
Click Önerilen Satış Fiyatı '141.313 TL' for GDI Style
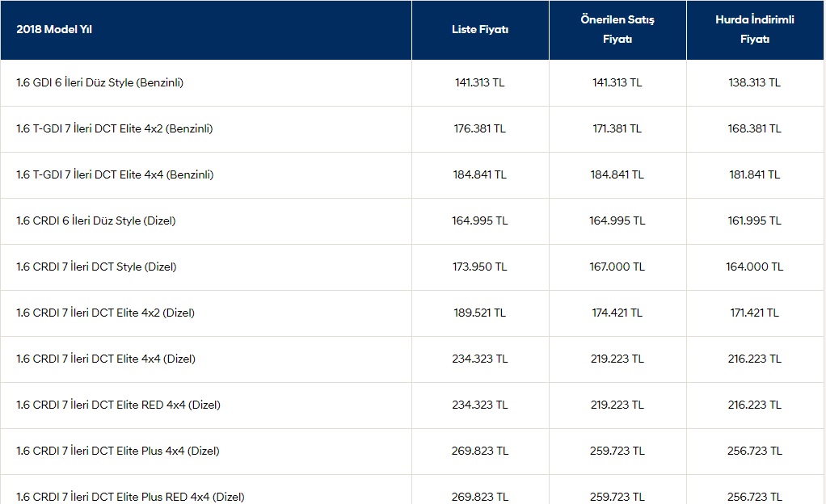tap(617, 82)
